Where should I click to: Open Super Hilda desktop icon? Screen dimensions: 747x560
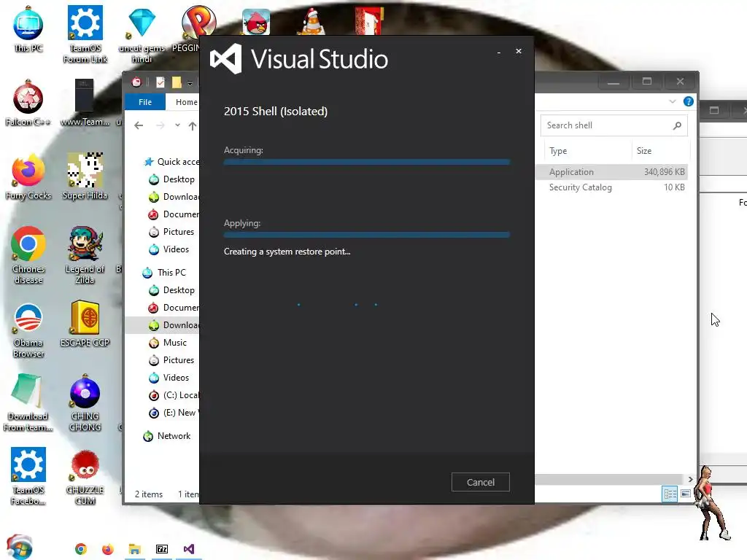pos(85,177)
